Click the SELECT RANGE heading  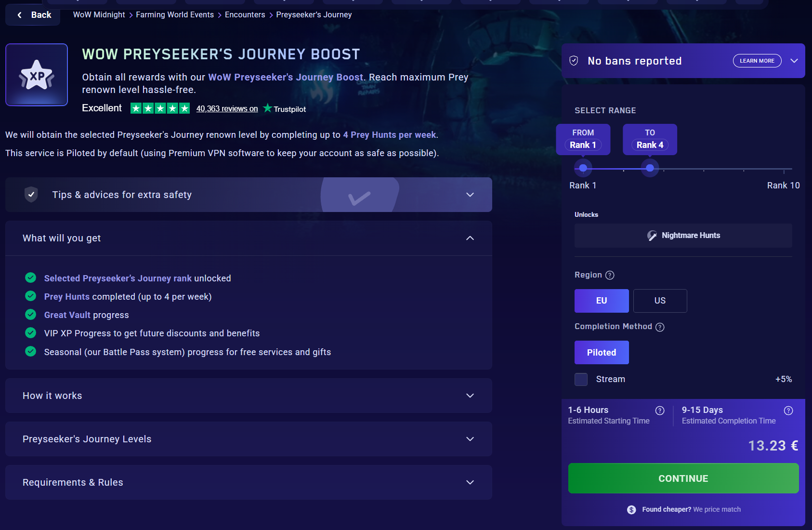[x=605, y=111]
